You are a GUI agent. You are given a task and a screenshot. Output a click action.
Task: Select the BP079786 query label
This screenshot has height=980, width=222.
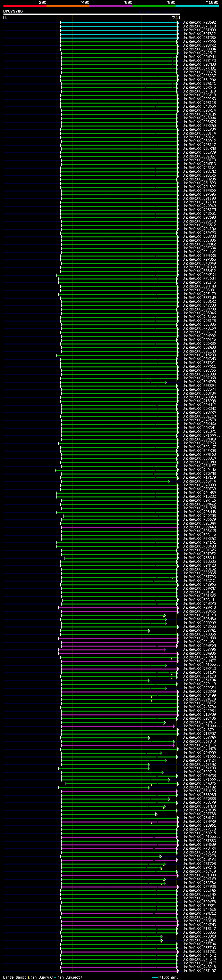(x=13, y=11)
